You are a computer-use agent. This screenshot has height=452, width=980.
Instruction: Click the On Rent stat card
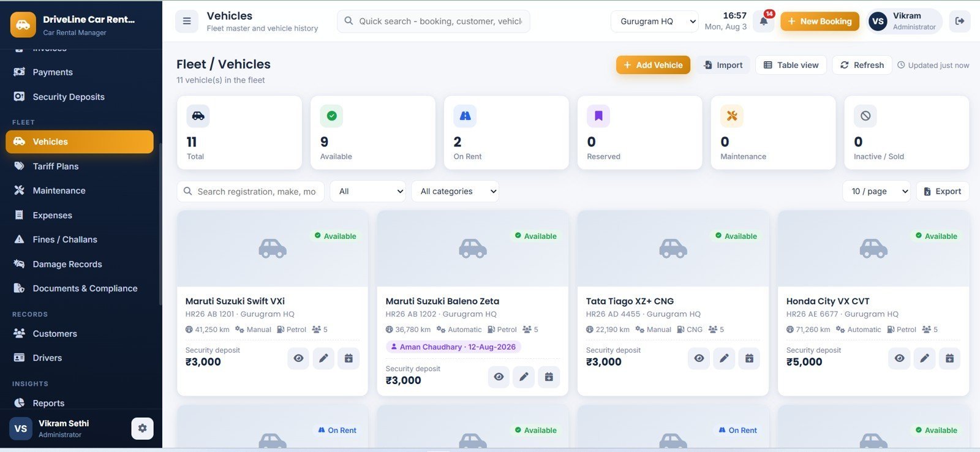click(507, 132)
